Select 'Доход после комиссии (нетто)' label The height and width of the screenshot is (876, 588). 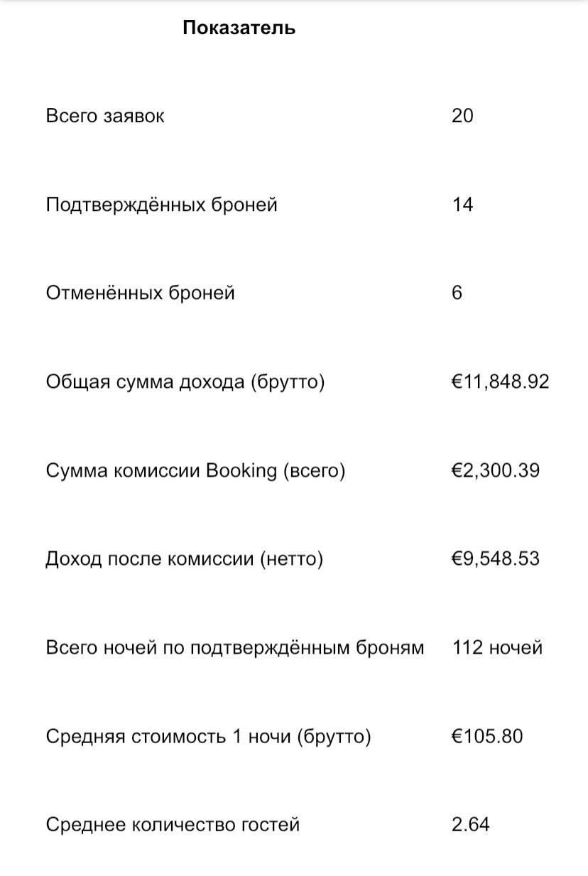[x=184, y=559]
